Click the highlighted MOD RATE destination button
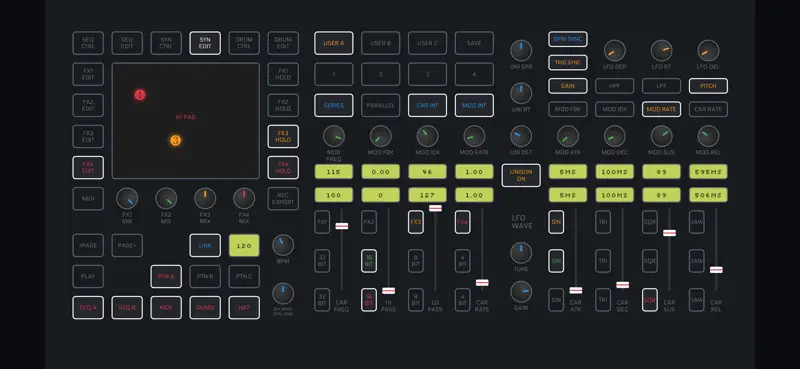Image resolution: width=800 pixels, height=369 pixels. (662, 109)
